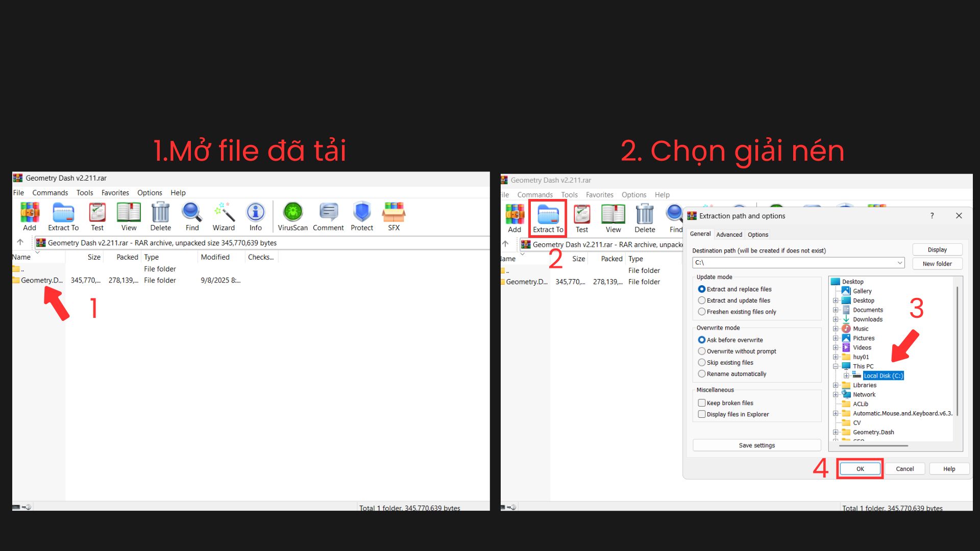Go up one level in left window
The width and height of the screenshot is (980, 551).
point(20,242)
